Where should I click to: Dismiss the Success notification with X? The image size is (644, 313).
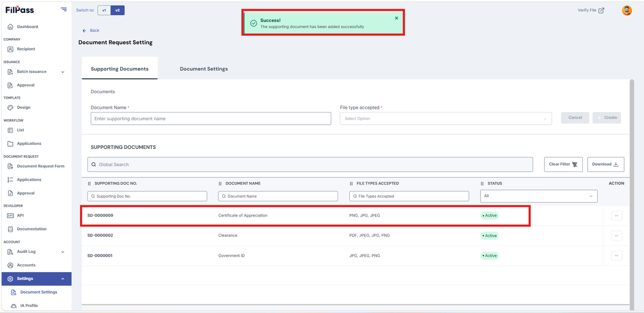(397, 18)
